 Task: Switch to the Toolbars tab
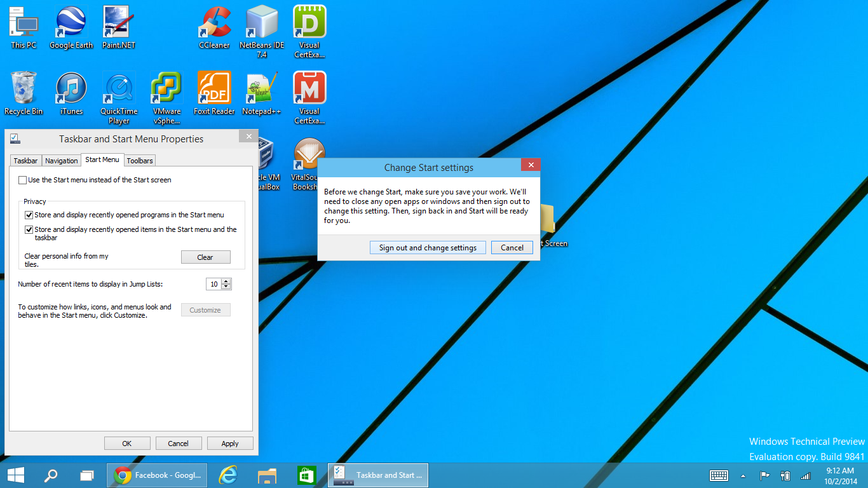tap(139, 161)
